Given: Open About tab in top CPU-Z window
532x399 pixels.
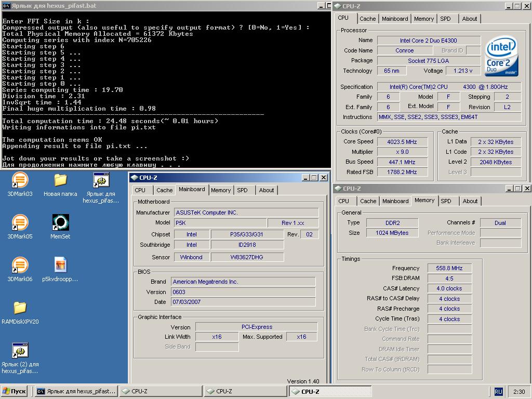Looking at the screenshot, I should point(470,19).
